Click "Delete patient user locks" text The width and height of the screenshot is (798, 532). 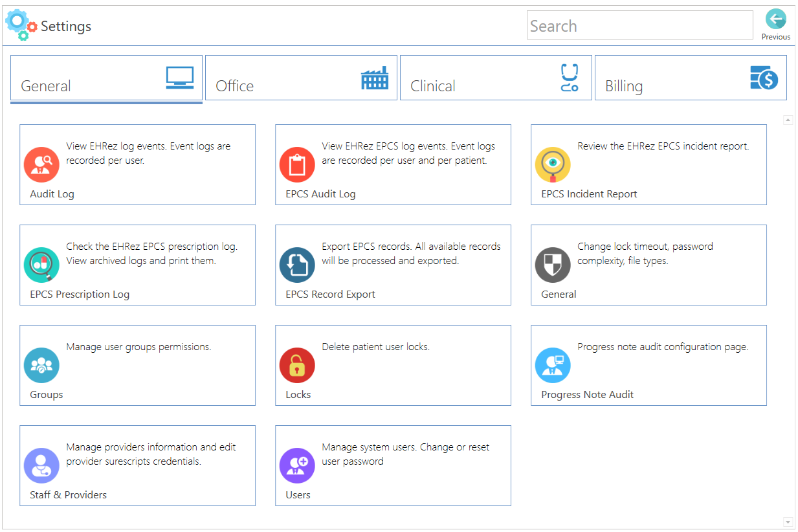coord(375,347)
